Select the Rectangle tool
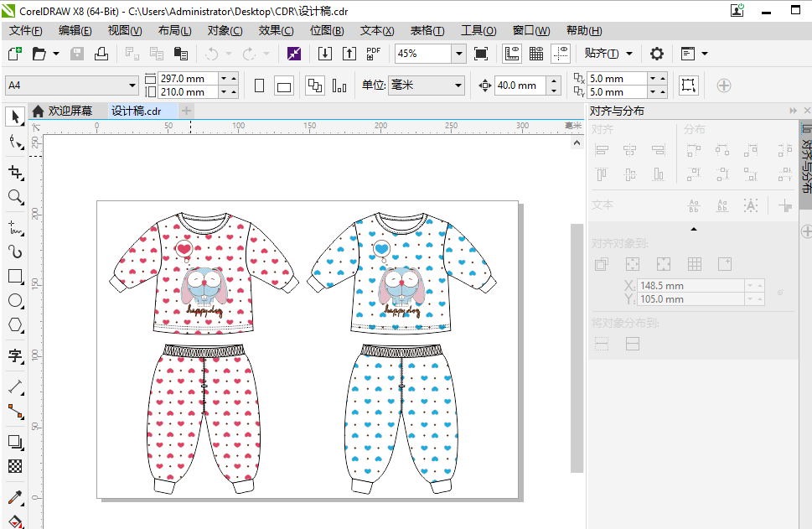The height and width of the screenshot is (529, 812). (x=15, y=276)
